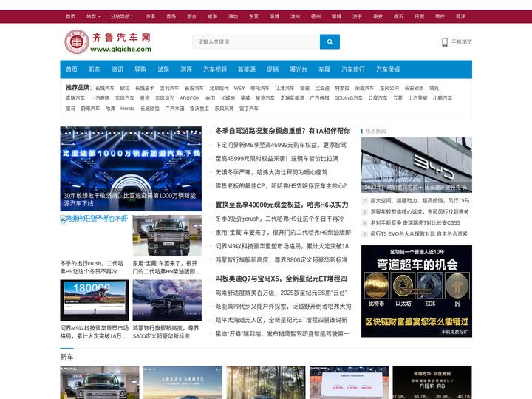This screenshot has height=399, width=532.
Task: Open caption 鸿蒙智行旗舰新高度,尊界S800
Action: click(x=166, y=332)
